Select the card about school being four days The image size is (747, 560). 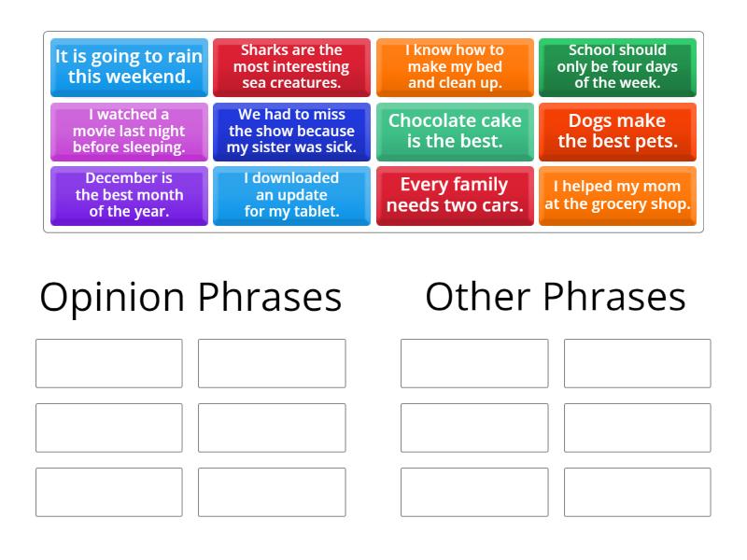pos(617,66)
